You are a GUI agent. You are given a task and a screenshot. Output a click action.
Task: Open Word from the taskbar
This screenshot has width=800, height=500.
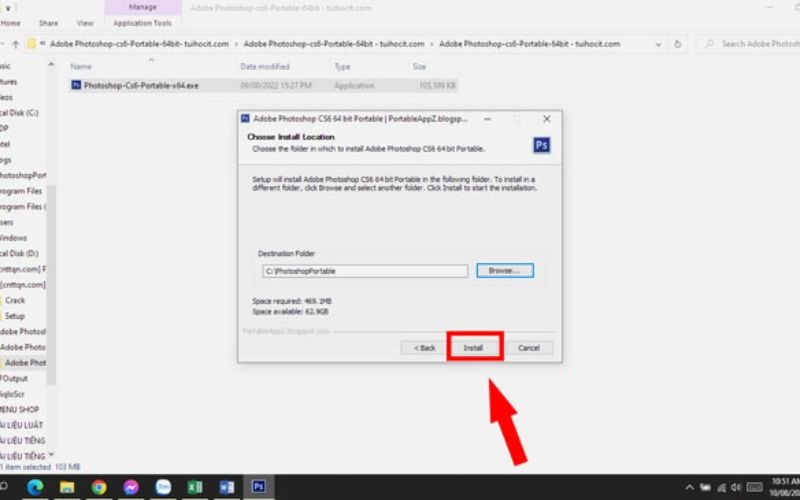coord(227,487)
